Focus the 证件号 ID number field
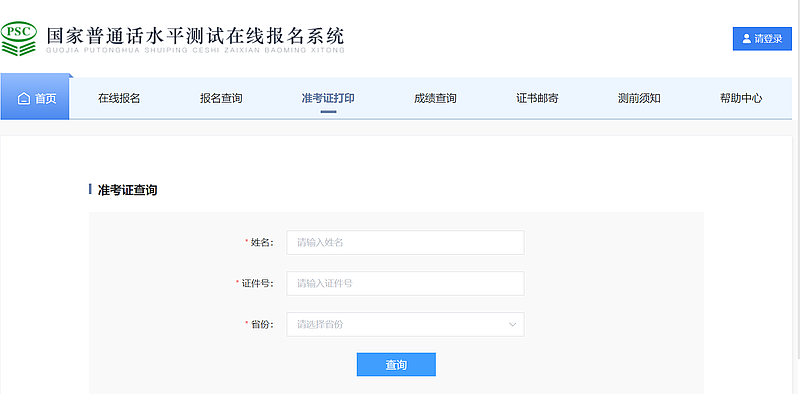800x394 pixels. (405, 283)
